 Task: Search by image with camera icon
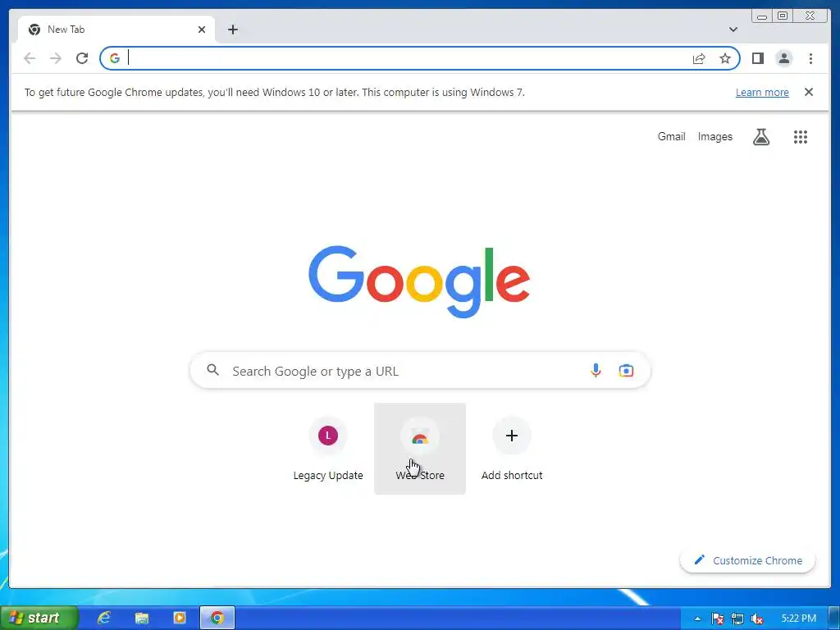pyautogui.click(x=626, y=370)
